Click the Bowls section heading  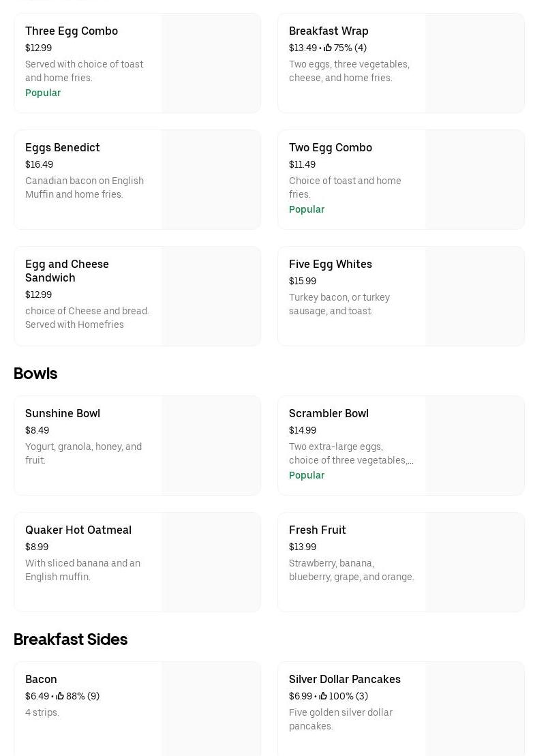(35, 374)
